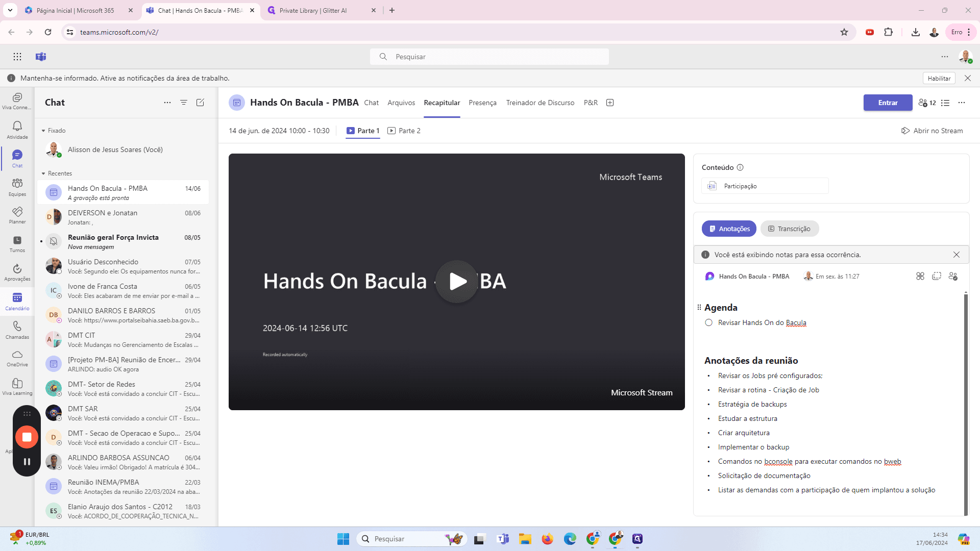The height and width of the screenshot is (551, 980).
Task: Open the Planner app icon
Action: tap(17, 215)
